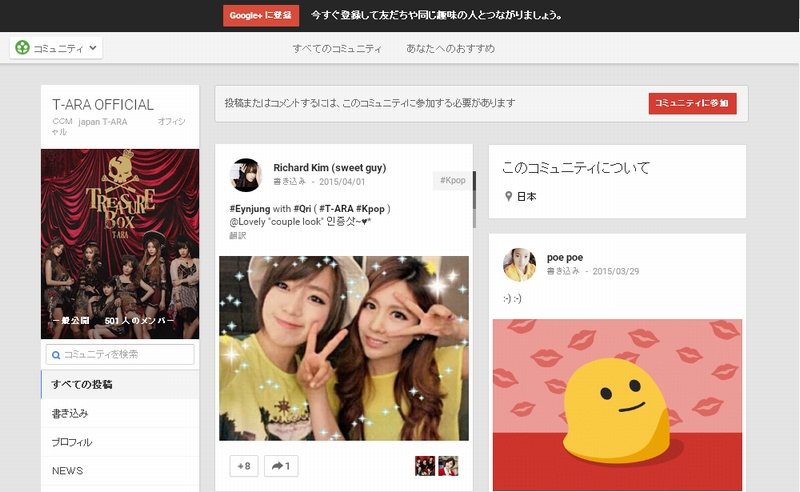Click the #Kpop tag badge
This screenshot has height=492, width=800.
coord(453,180)
